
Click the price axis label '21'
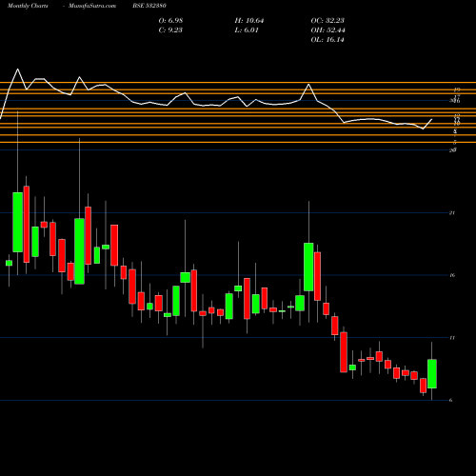click(452, 212)
